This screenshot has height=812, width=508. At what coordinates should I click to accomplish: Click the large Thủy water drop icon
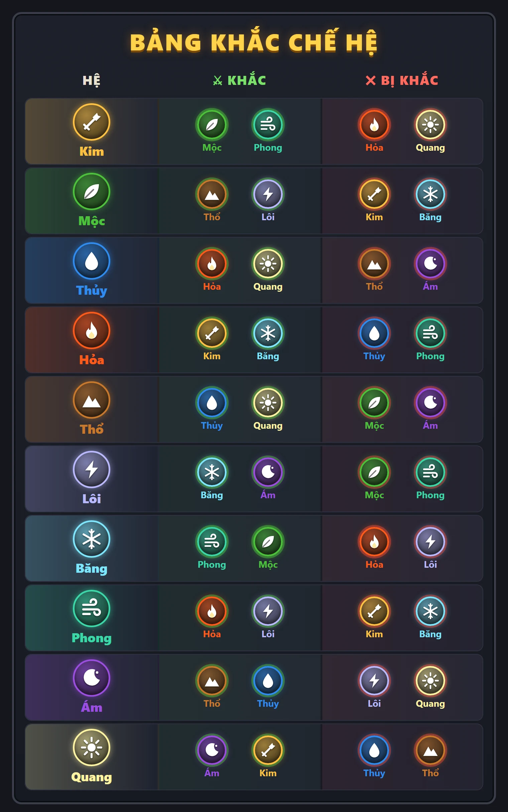click(91, 261)
